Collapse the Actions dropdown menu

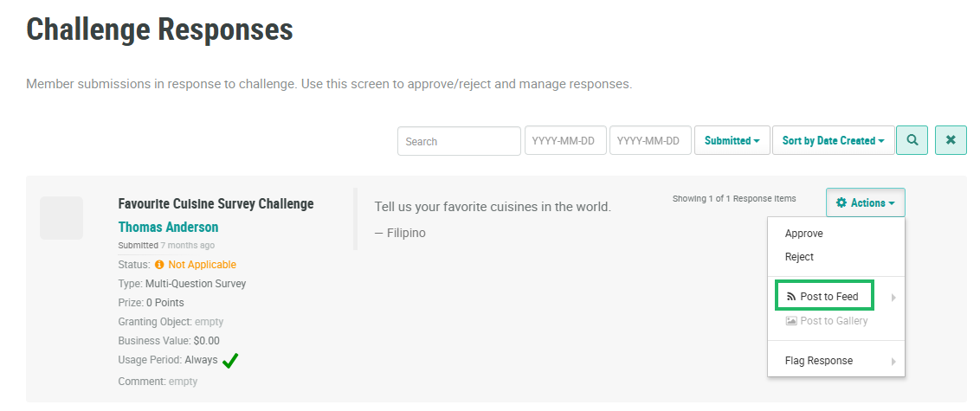pos(866,203)
